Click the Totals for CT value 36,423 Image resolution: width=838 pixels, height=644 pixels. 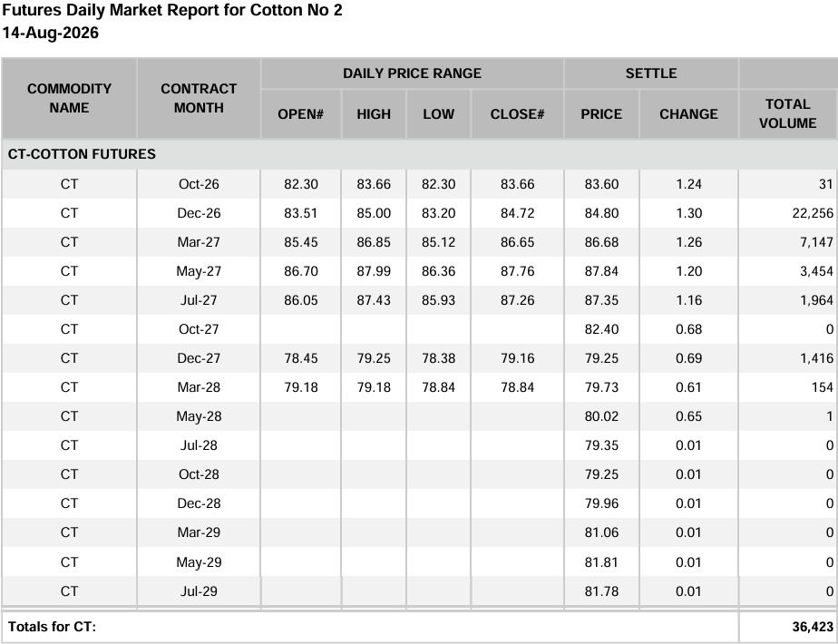tap(813, 627)
